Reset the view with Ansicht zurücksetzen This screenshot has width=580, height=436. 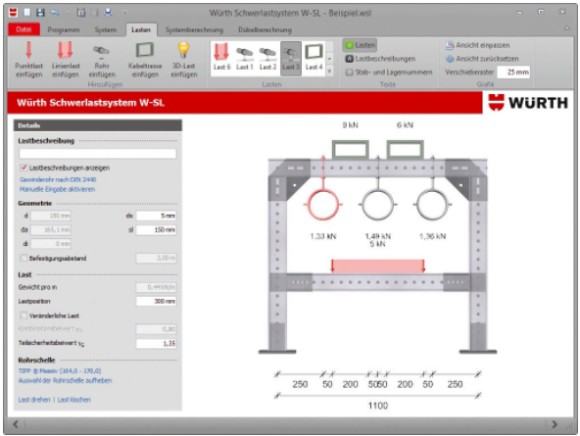click(x=482, y=58)
